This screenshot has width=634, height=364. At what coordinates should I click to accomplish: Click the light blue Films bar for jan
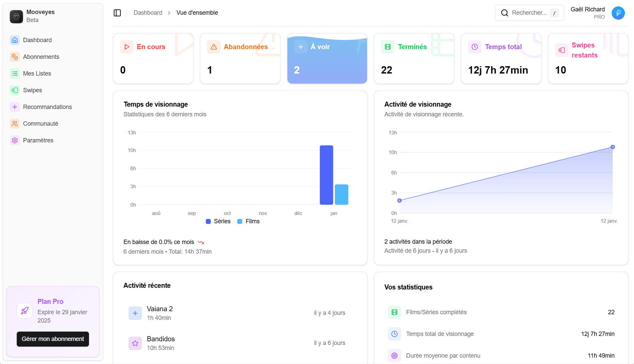coord(342,195)
